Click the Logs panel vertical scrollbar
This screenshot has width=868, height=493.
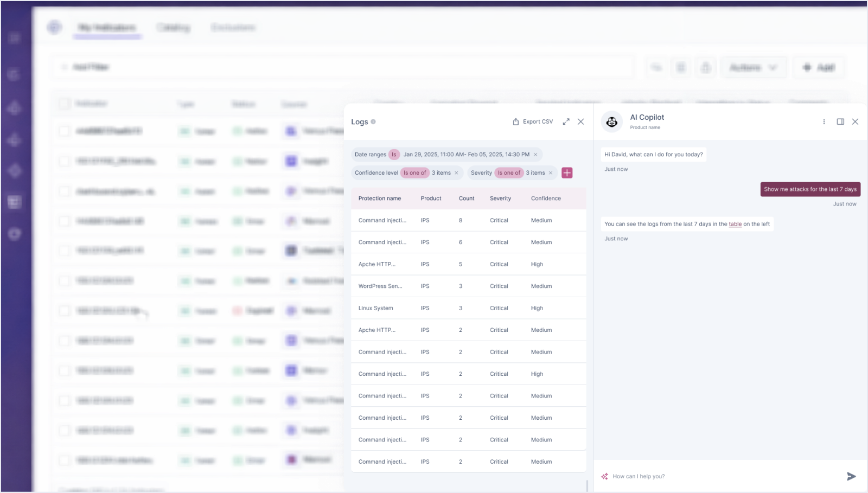pos(588,485)
